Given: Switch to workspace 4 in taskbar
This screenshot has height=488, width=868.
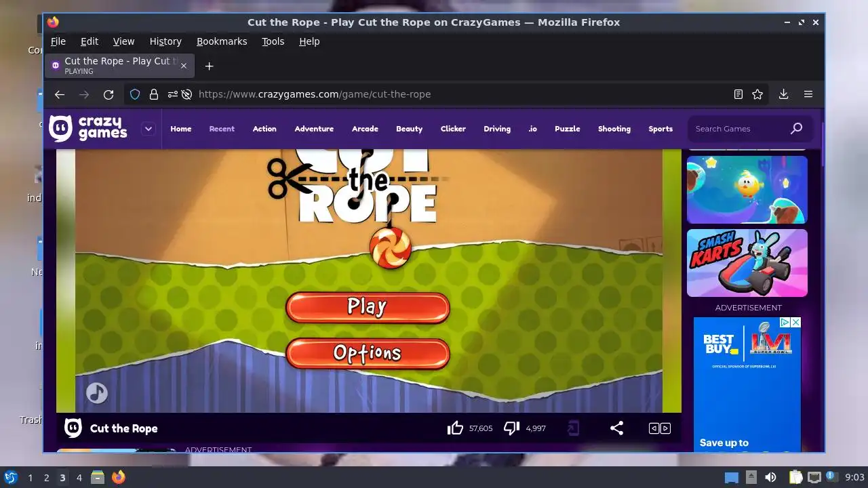Looking at the screenshot, I should (x=79, y=478).
